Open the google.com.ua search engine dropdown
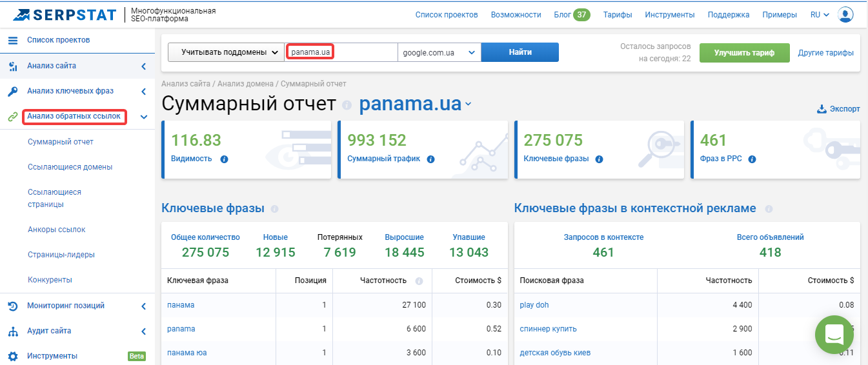The image size is (868, 365). (439, 52)
